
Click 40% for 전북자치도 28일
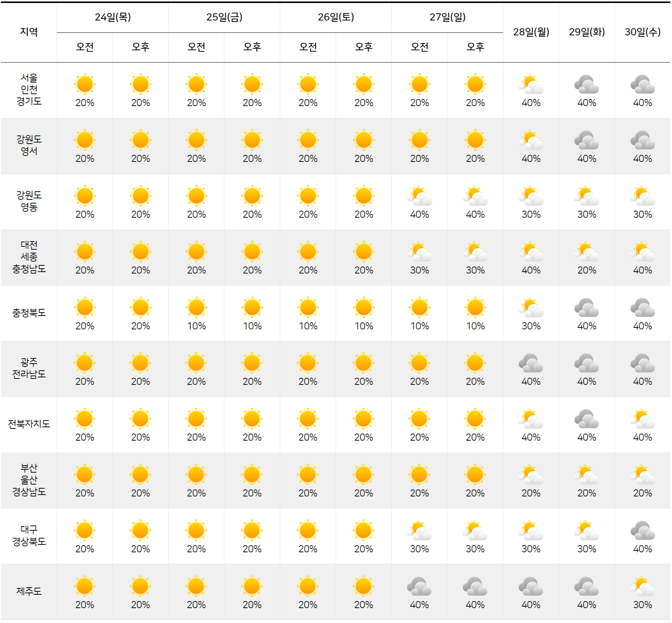(x=531, y=437)
